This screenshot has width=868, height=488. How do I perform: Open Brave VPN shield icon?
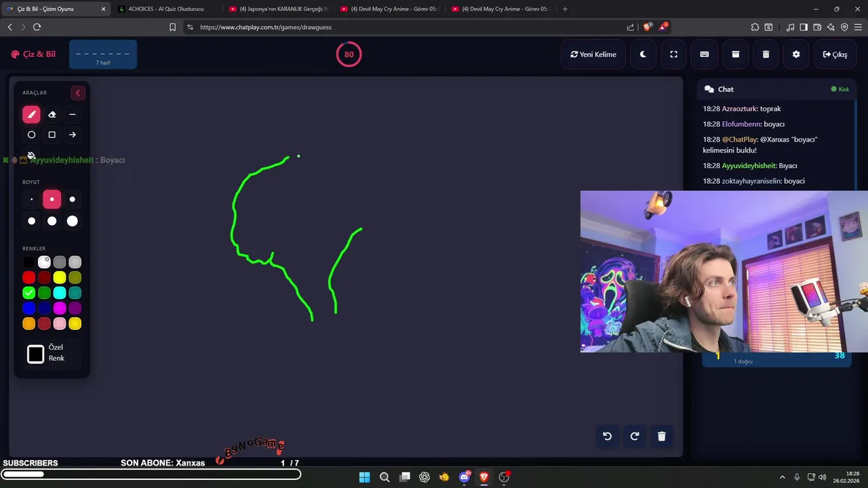pos(844,27)
